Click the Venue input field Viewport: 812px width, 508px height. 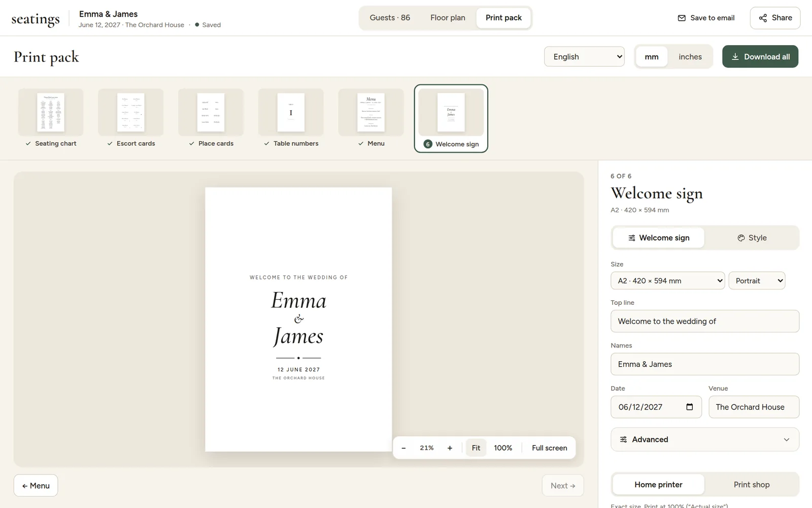754,407
